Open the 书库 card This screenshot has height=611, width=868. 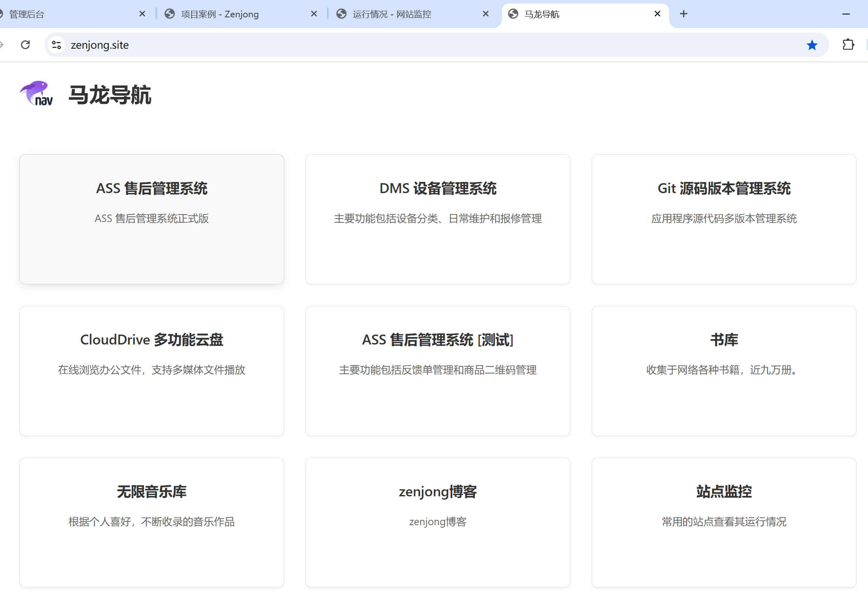[724, 370]
